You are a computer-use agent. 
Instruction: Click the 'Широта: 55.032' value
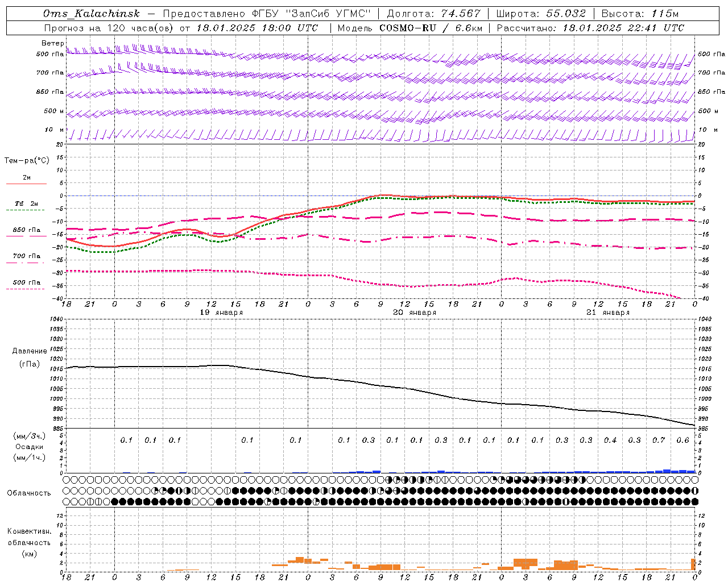point(541,14)
